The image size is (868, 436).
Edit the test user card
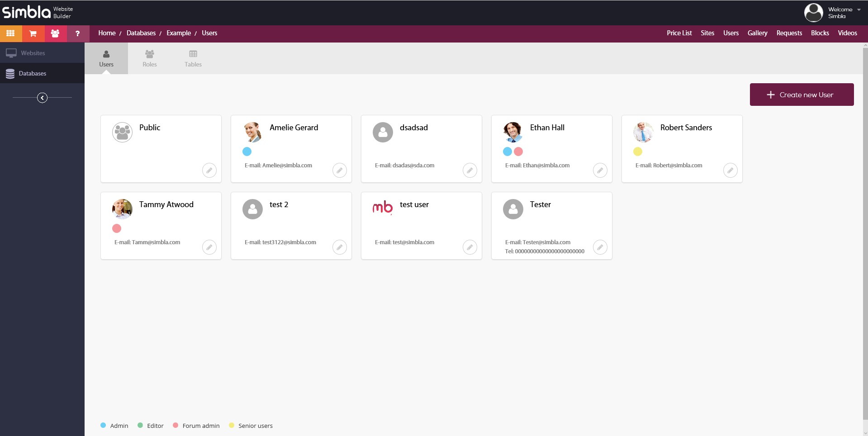coord(470,247)
